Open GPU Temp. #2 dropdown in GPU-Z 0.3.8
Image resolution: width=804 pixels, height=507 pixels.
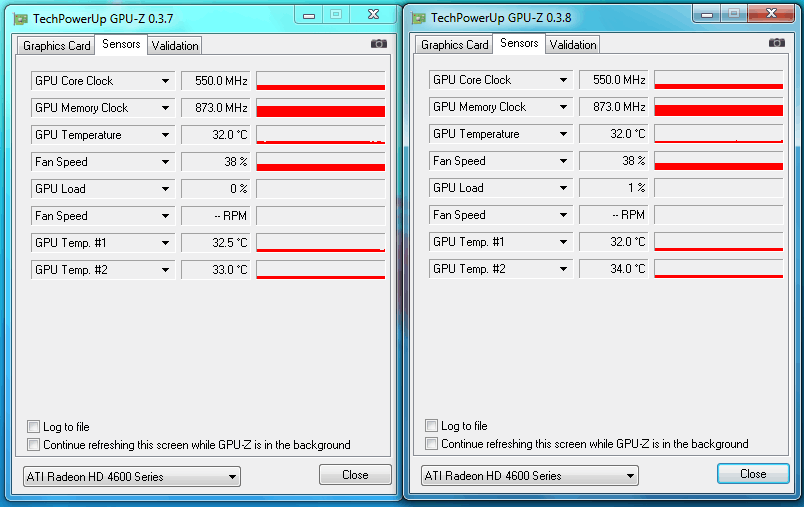pyautogui.click(x=500, y=269)
